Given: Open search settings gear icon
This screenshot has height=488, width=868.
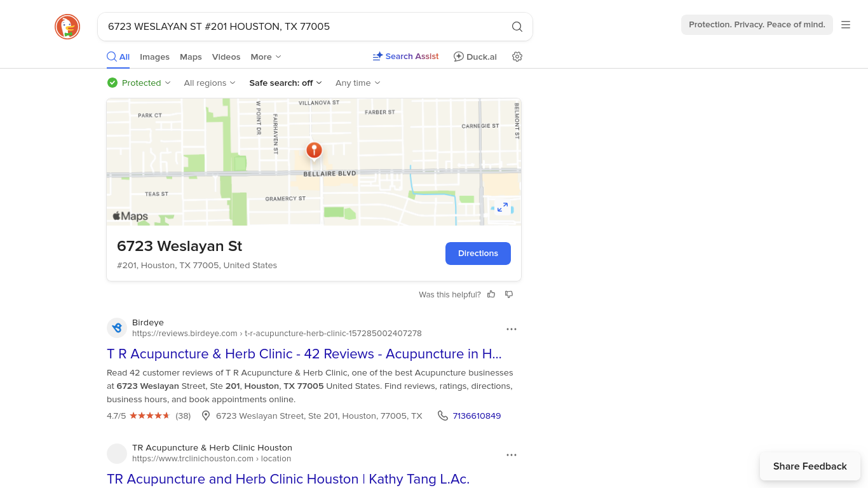Looking at the screenshot, I should click(517, 57).
